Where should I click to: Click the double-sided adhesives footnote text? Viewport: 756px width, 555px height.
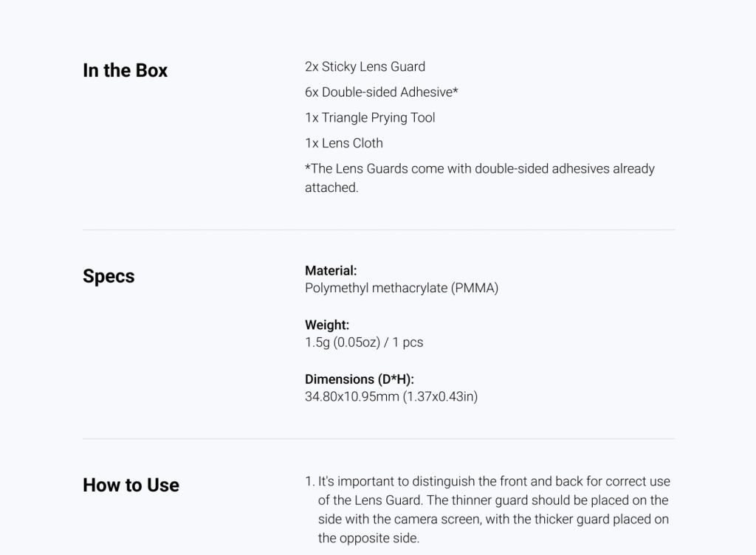(x=480, y=178)
